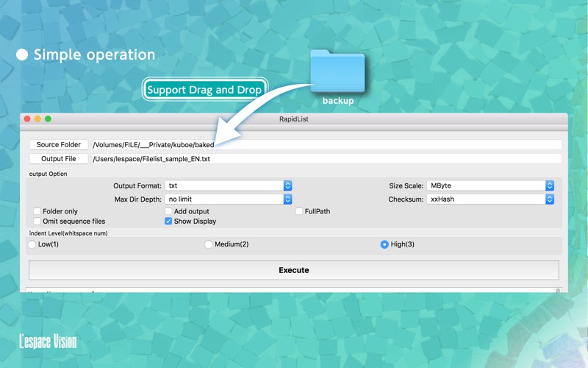Screen dimensions: 588x368
Task: Focus the output file path field
Action: 326,159
